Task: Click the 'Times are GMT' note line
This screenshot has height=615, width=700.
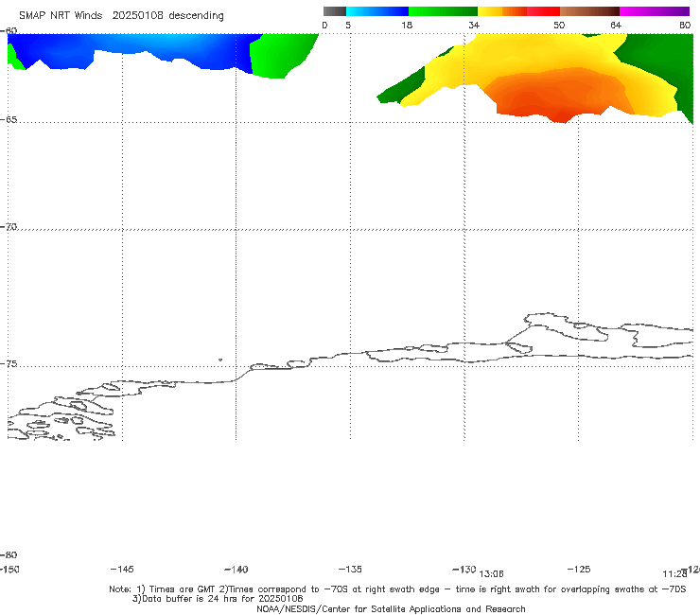Action: click(397, 589)
